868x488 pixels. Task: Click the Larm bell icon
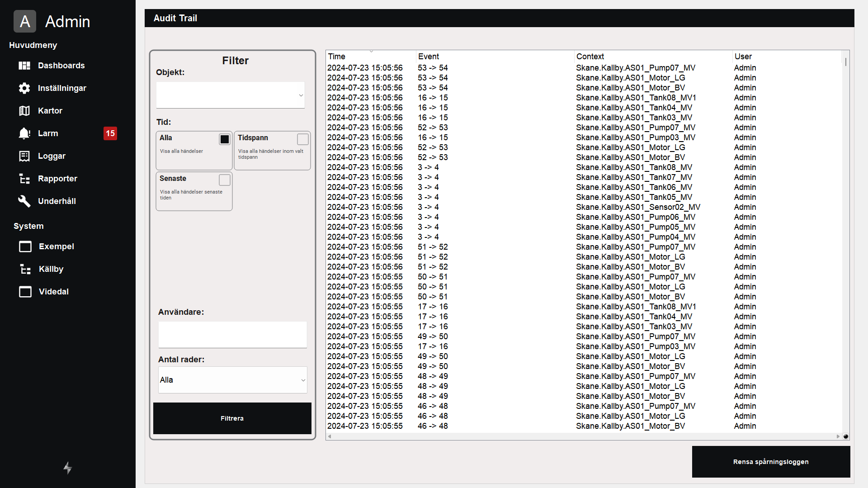(x=24, y=133)
